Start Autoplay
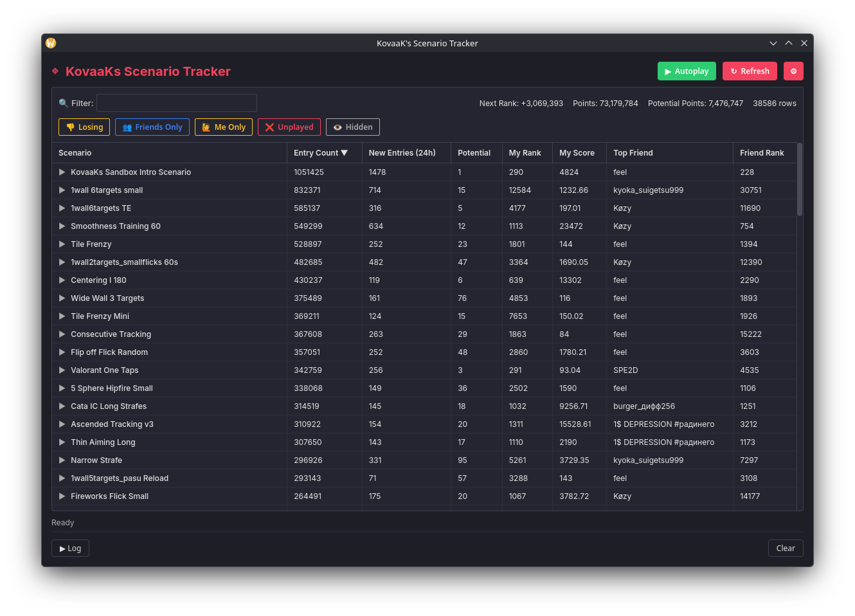The height and width of the screenshot is (616, 855). click(x=687, y=71)
